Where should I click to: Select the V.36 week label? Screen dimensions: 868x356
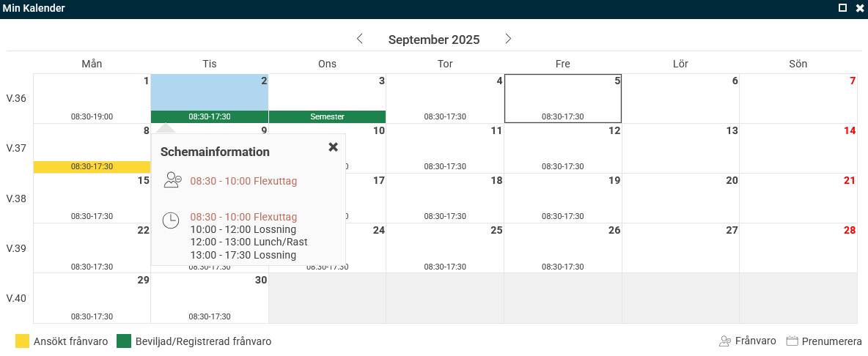click(16, 98)
